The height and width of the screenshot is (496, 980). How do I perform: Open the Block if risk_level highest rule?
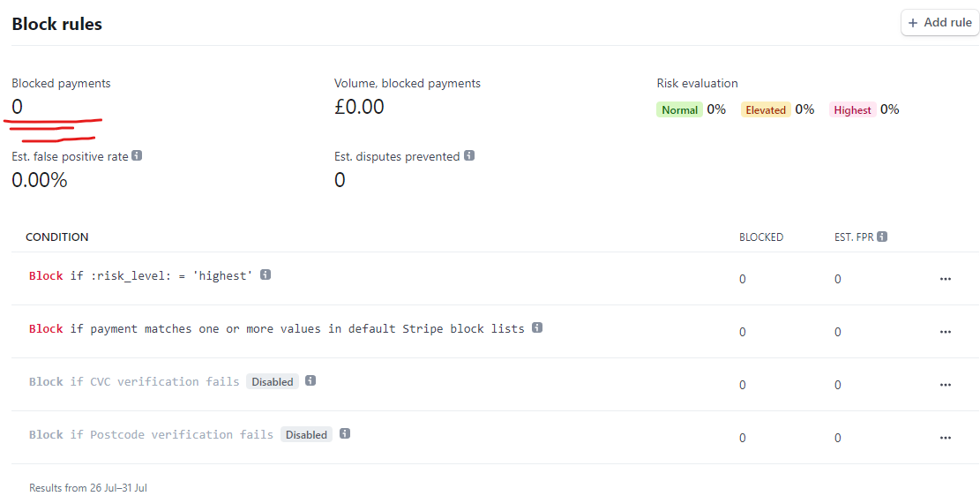tap(141, 275)
